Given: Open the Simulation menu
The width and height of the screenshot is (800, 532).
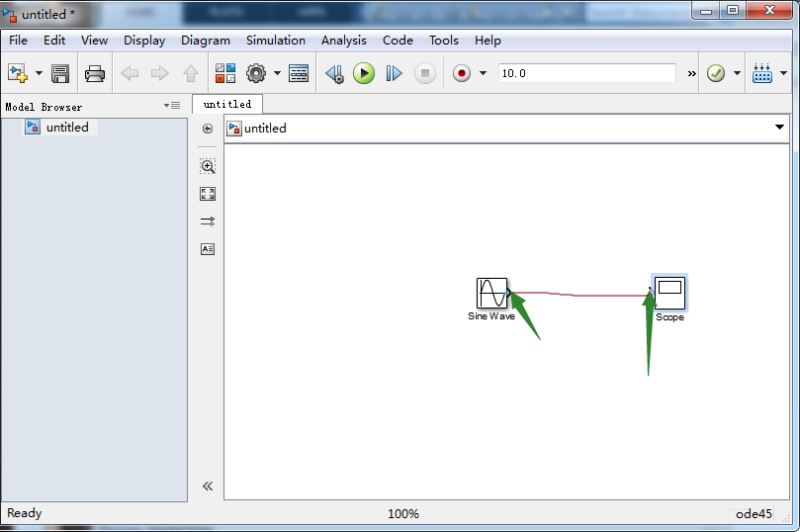Looking at the screenshot, I should point(276,40).
